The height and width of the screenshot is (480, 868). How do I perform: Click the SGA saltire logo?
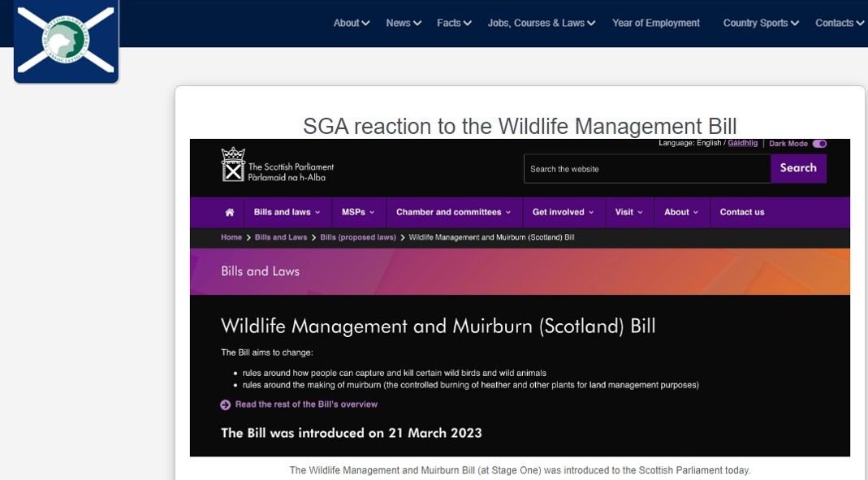pos(67,41)
